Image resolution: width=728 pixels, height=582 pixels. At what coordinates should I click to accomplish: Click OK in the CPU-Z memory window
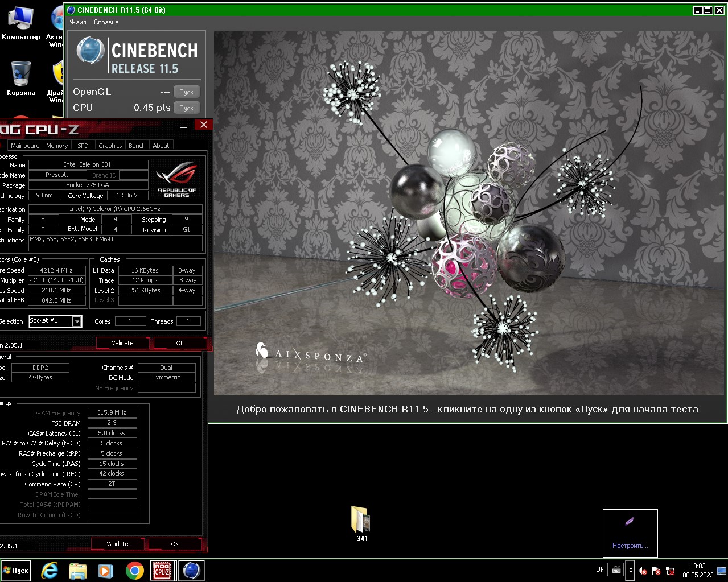[x=175, y=544]
